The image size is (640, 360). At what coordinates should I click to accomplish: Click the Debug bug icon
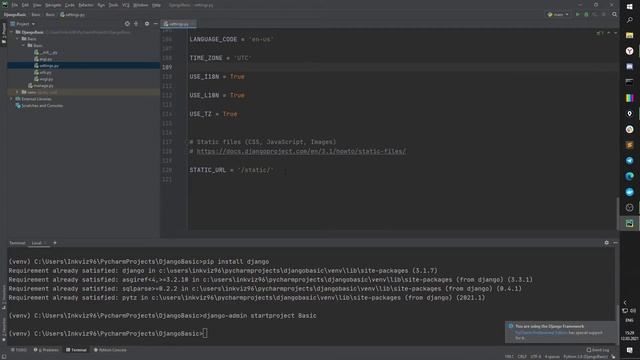[x=587, y=15]
